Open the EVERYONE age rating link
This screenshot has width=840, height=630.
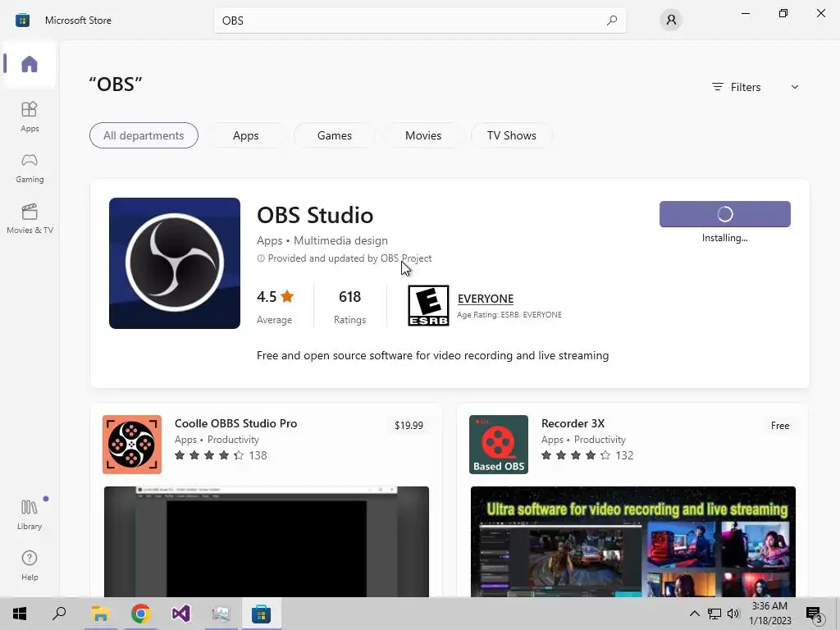[x=486, y=299]
